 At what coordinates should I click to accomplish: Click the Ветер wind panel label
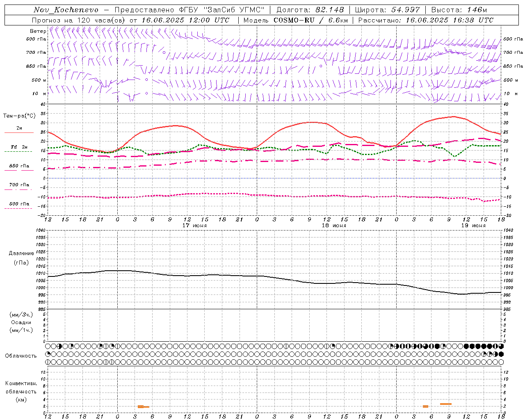[x=38, y=31]
